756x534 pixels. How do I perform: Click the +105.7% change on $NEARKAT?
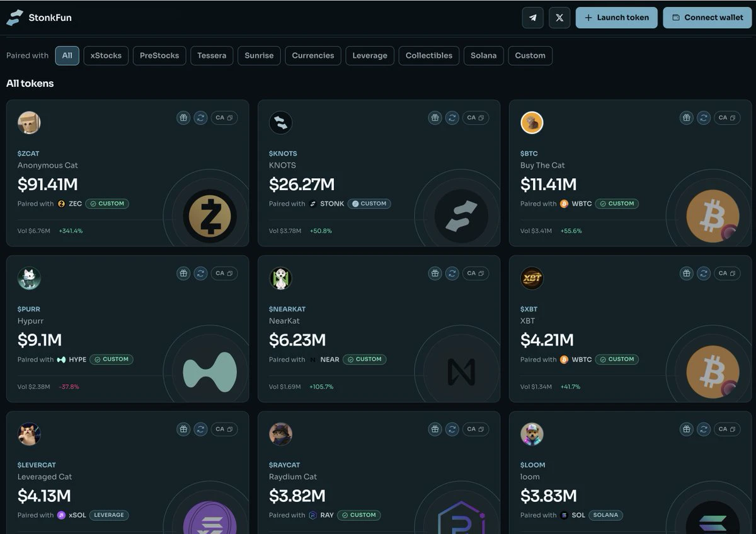point(321,387)
